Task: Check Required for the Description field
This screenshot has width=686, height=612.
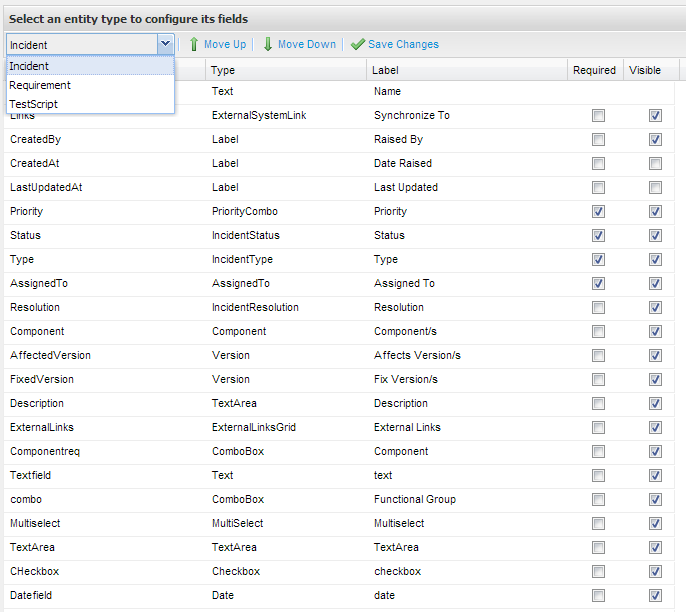Action: (x=598, y=404)
